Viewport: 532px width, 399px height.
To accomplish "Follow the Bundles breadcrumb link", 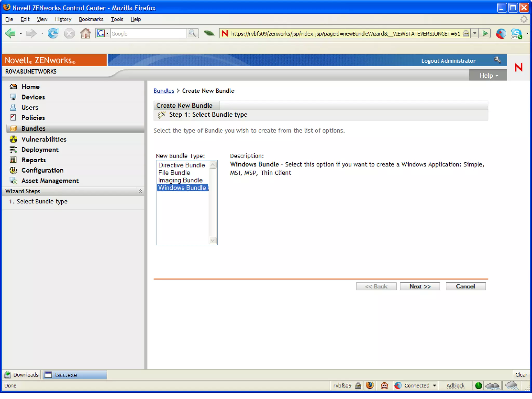I will [164, 91].
